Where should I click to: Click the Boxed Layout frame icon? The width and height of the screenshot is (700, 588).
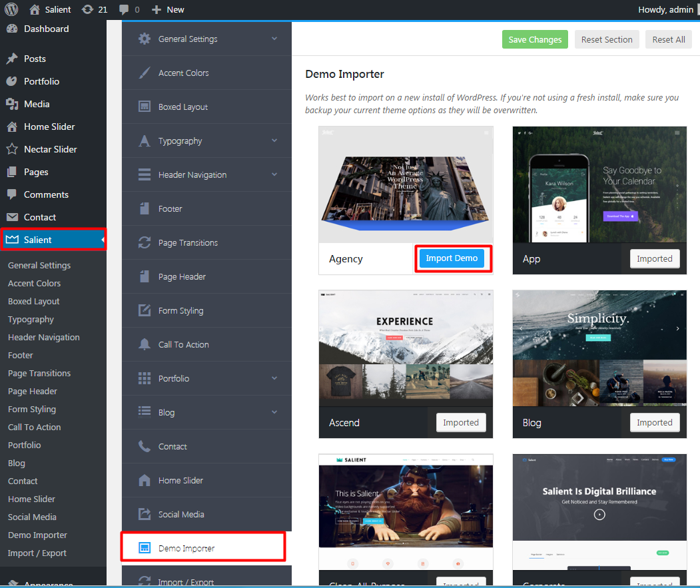145,107
